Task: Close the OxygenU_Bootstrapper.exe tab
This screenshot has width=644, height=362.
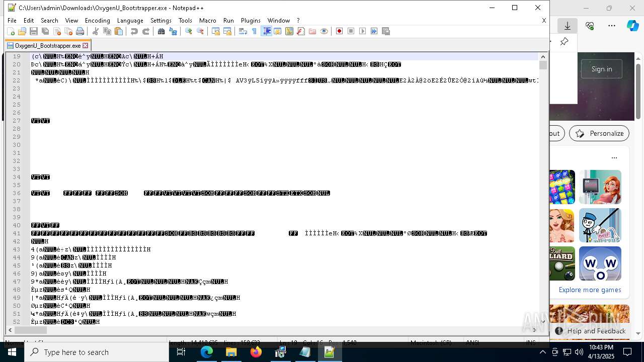Action: point(85,46)
